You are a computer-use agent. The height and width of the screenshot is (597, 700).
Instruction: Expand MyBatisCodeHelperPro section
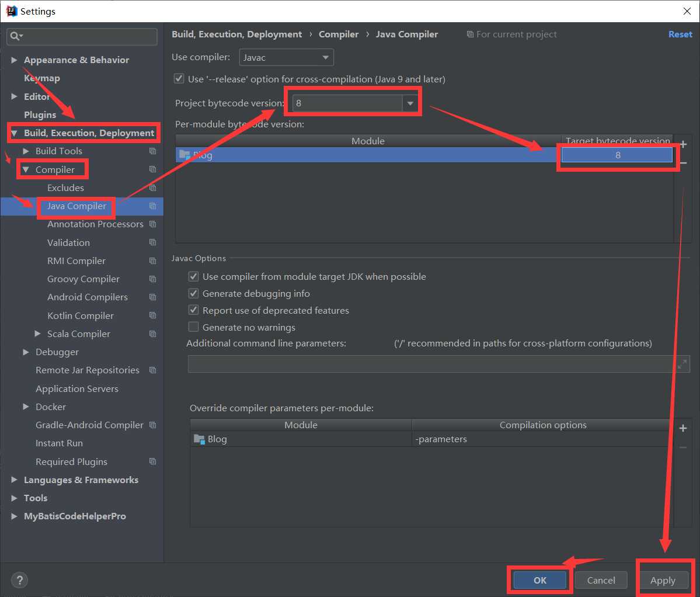pos(14,516)
